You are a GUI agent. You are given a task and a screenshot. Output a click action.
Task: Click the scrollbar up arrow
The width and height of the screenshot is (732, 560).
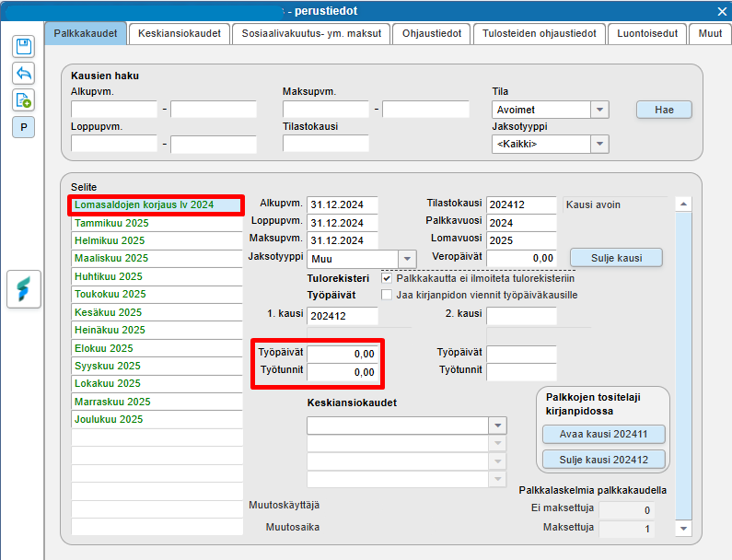[x=683, y=204]
